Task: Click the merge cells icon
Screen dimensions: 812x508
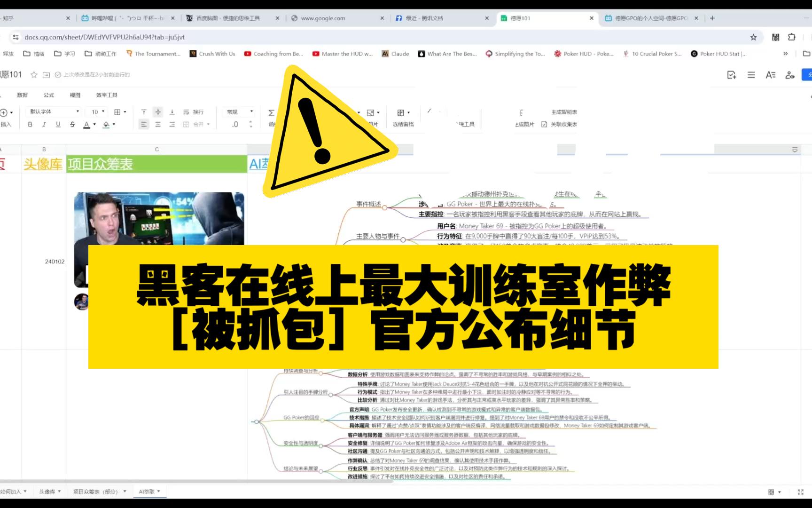Action: pyautogui.click(x=186, y=124)
